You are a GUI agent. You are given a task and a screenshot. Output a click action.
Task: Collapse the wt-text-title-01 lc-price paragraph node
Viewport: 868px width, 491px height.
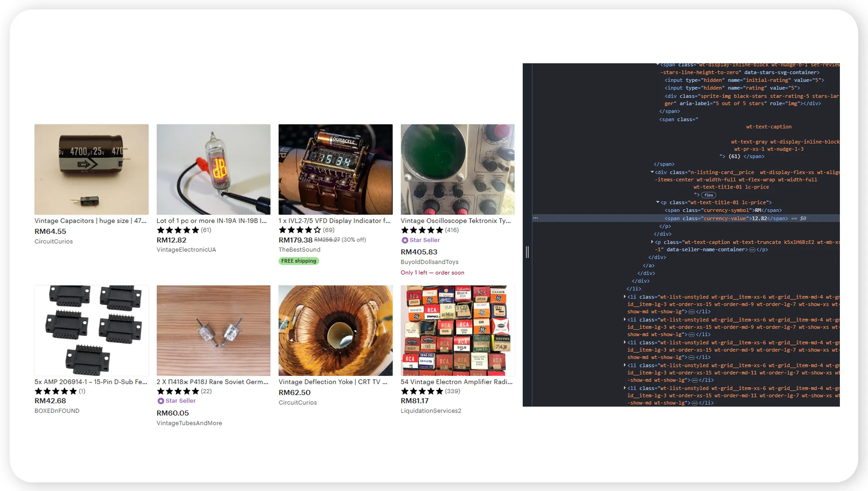pos(658,202)
